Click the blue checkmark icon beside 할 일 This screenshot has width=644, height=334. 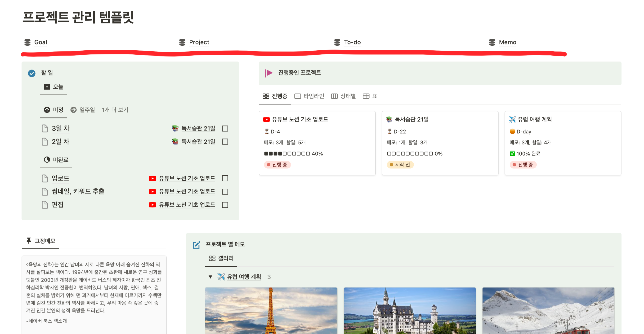tap(32, 73)
